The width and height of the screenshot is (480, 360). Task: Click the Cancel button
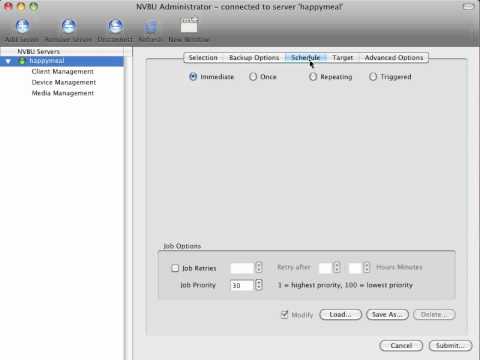[401, 346]
